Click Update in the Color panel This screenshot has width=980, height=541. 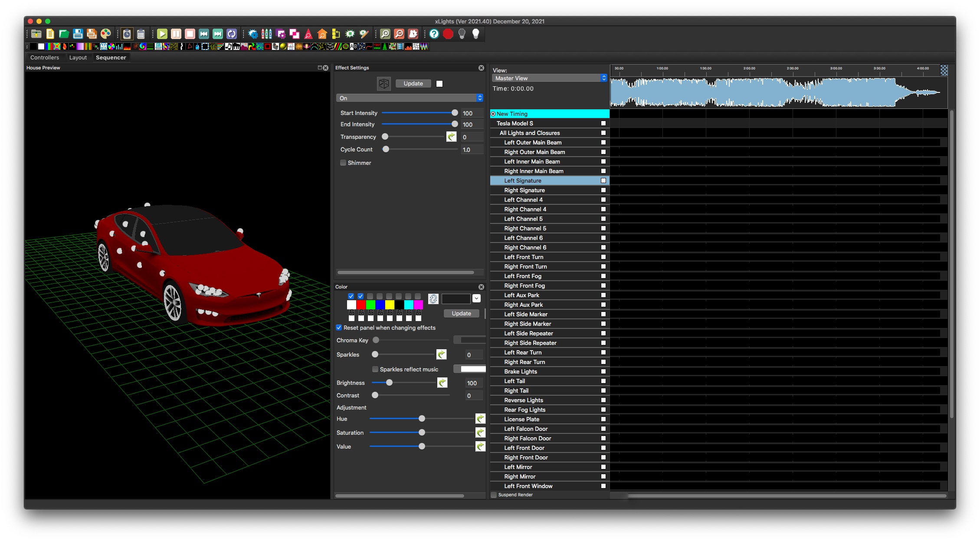pos(461,314)
